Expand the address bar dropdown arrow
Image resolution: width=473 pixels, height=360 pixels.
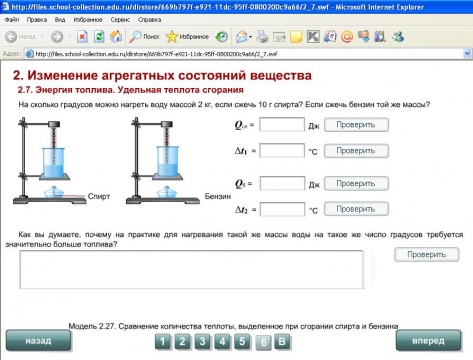coord(467,53)
